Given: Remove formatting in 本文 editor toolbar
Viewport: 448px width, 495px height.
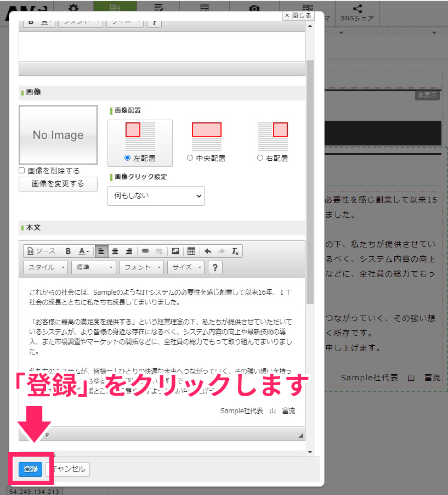Looking at the screenshot, I should point(235,251).
